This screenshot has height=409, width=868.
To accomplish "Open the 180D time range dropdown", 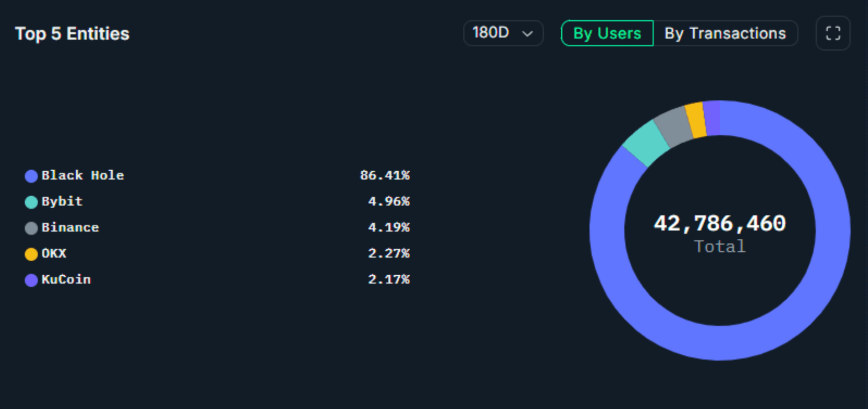I will coord(502,33).
